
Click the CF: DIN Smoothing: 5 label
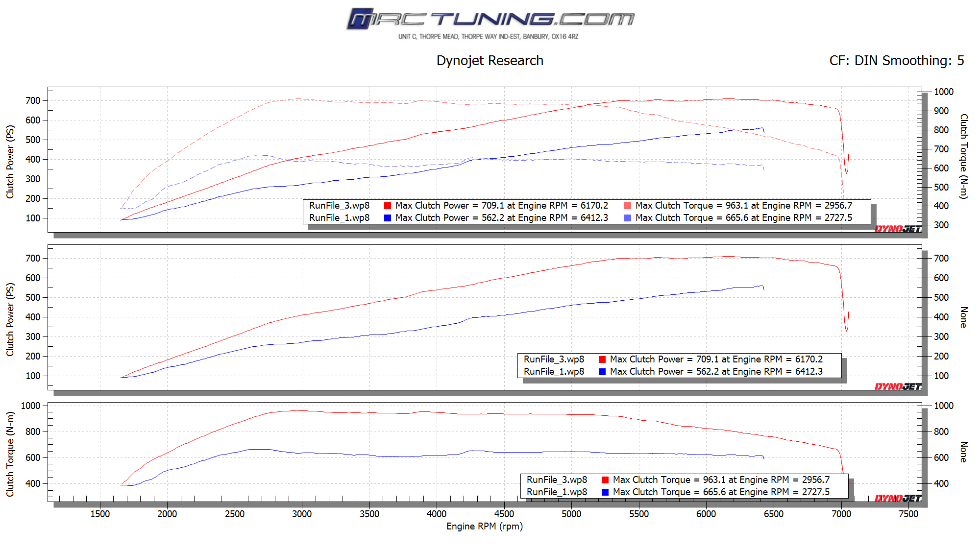click(x=896, y=61)
